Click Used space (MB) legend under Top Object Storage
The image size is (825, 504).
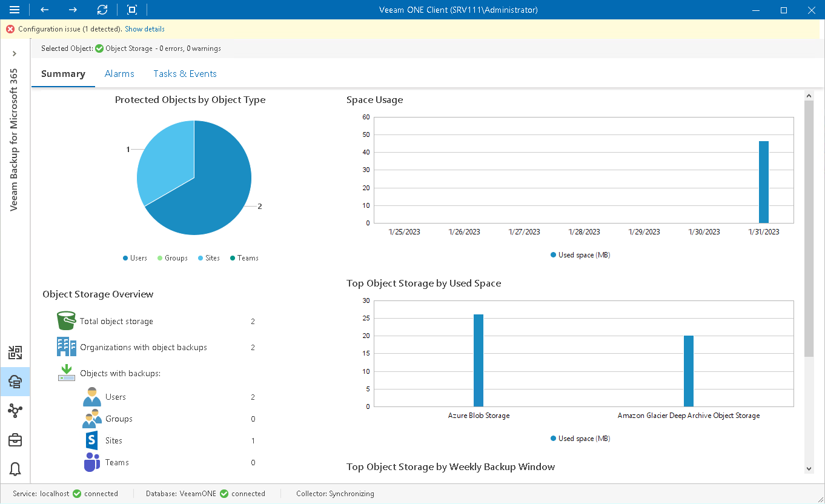click(580, 439)
